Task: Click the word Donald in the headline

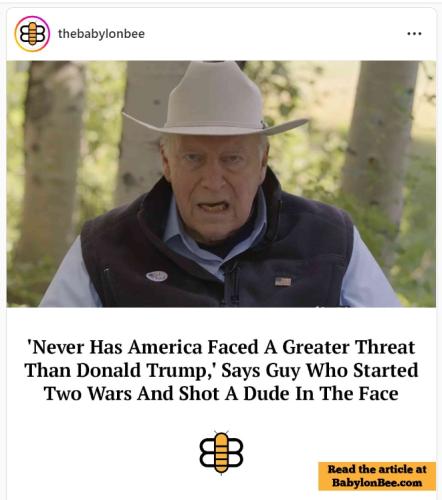Action: pos(108,370)
